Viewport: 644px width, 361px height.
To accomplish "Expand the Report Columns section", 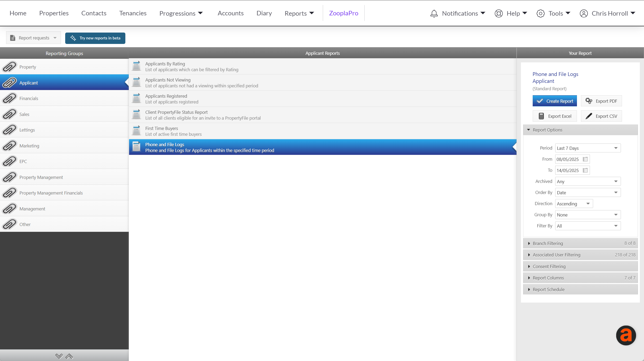I will point(580,278).
